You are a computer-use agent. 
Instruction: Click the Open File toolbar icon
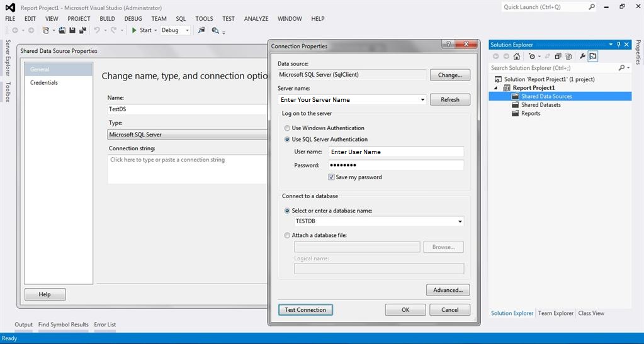(62, 30)
